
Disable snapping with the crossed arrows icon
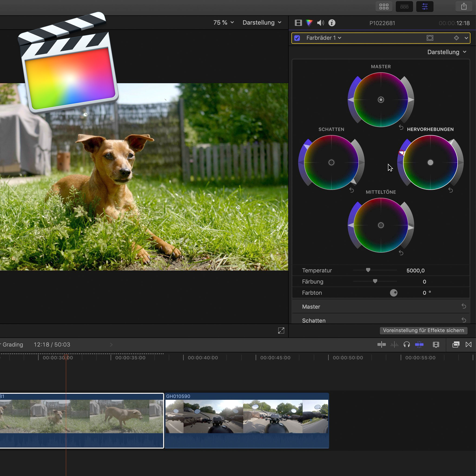469,345
